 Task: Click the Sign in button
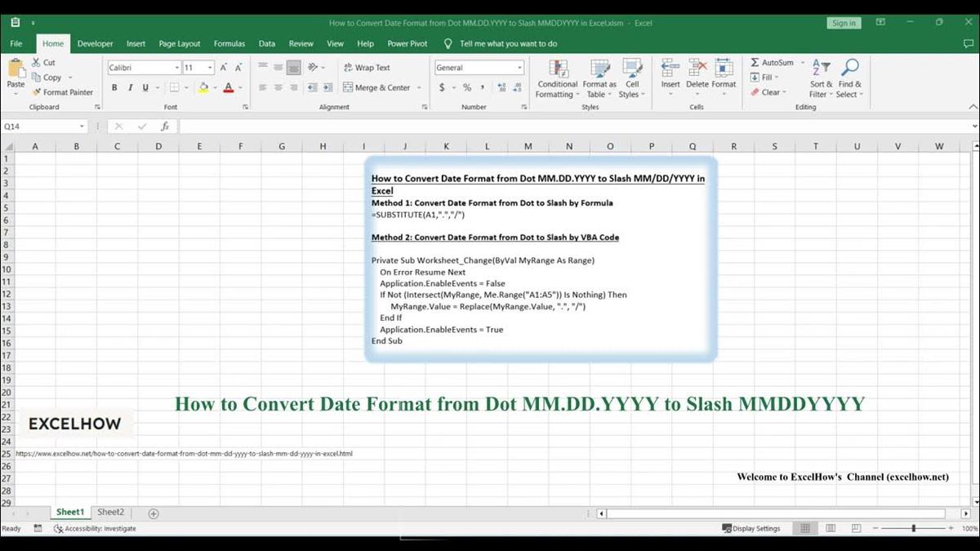(843, 23)
